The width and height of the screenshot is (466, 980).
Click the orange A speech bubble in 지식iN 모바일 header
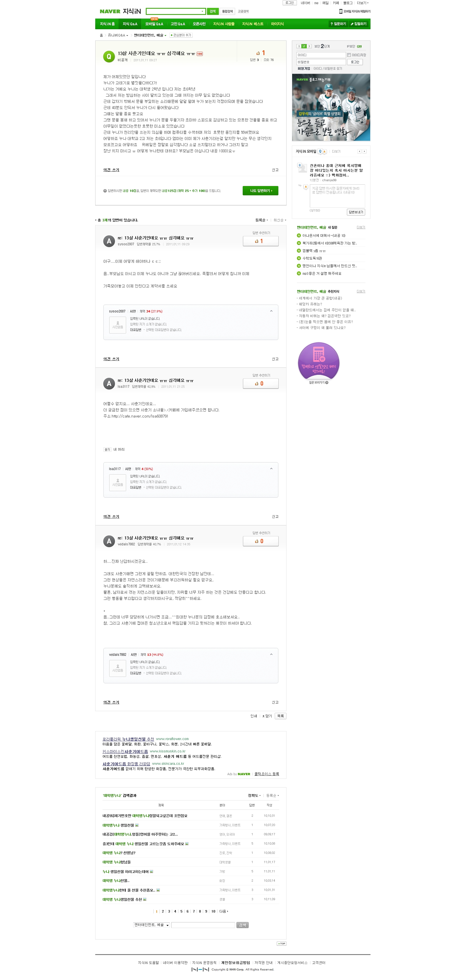324,152
